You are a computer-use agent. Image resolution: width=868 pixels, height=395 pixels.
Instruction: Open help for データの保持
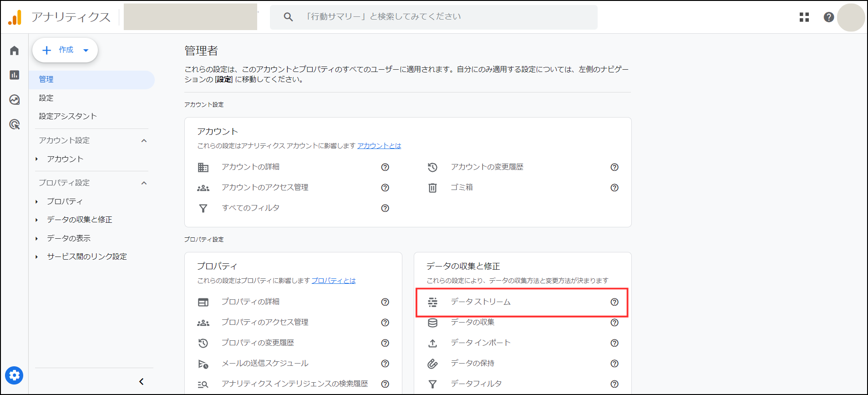[614, 364]
